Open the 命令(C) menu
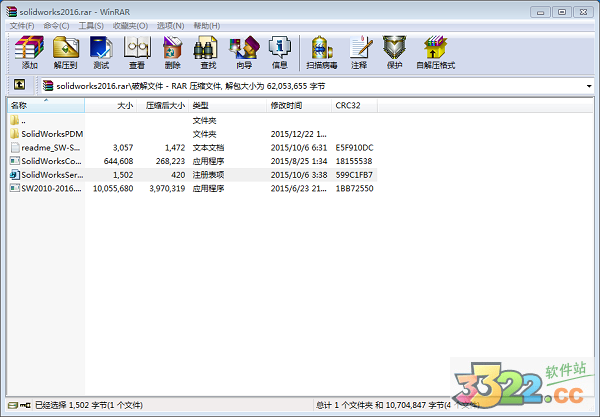Screen dimensions: 600x417 click(x=56, y=26)
